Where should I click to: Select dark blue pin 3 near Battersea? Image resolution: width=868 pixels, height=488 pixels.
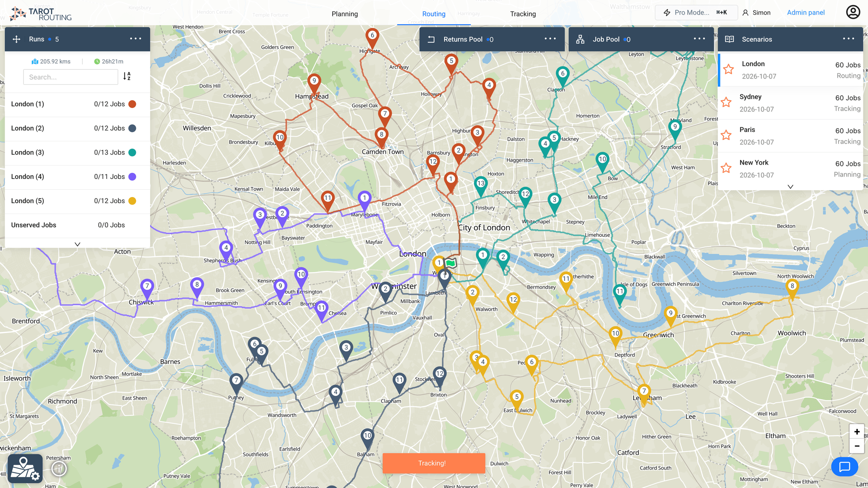tap(346, 350)
